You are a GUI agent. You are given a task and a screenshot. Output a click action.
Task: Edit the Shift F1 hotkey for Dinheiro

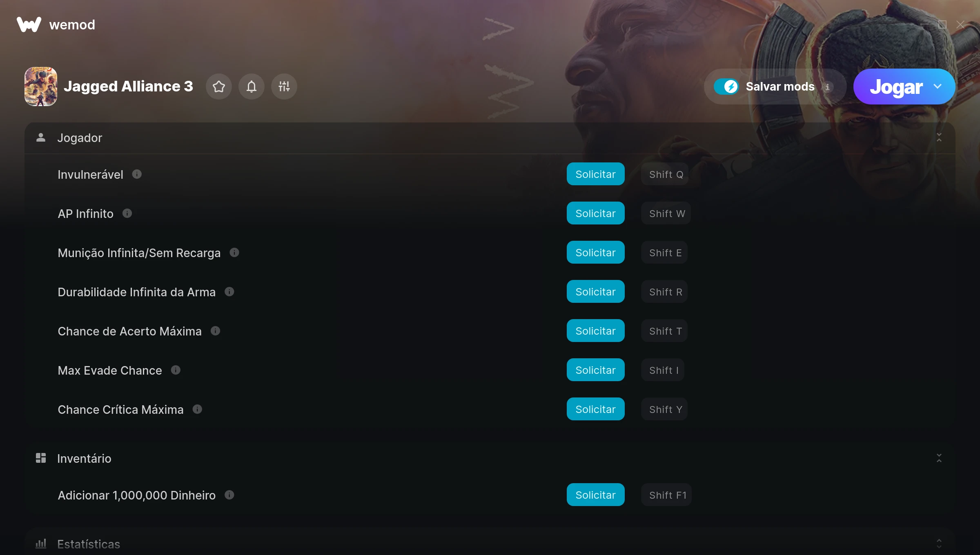pos(666,495)
